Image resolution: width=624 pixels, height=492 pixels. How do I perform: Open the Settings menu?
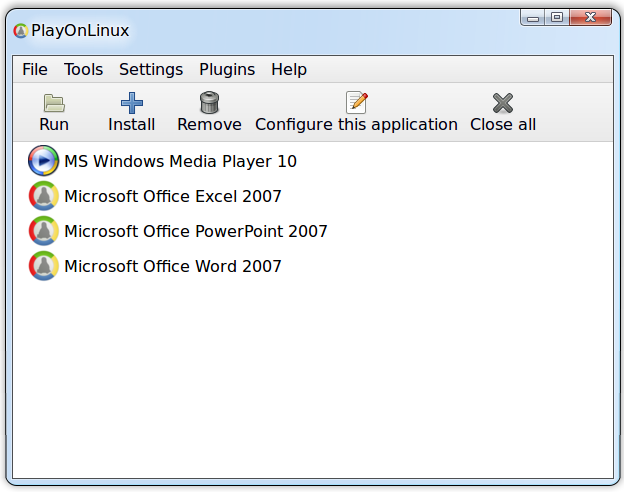point(151,69)
